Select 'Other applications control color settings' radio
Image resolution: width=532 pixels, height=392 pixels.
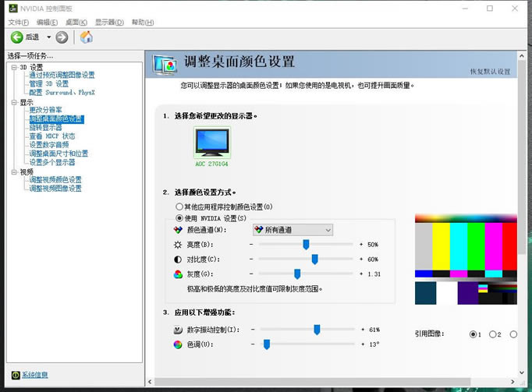tap(179, 207)
